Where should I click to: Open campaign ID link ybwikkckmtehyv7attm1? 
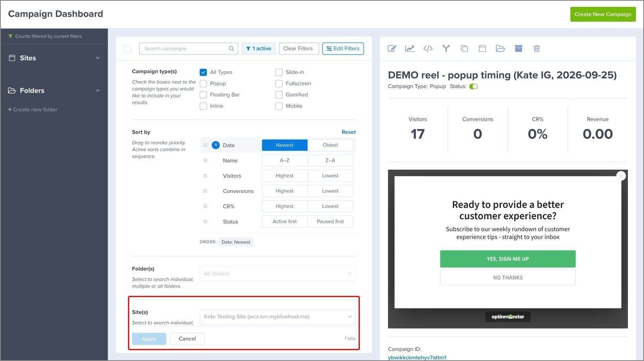coord(417,357)
